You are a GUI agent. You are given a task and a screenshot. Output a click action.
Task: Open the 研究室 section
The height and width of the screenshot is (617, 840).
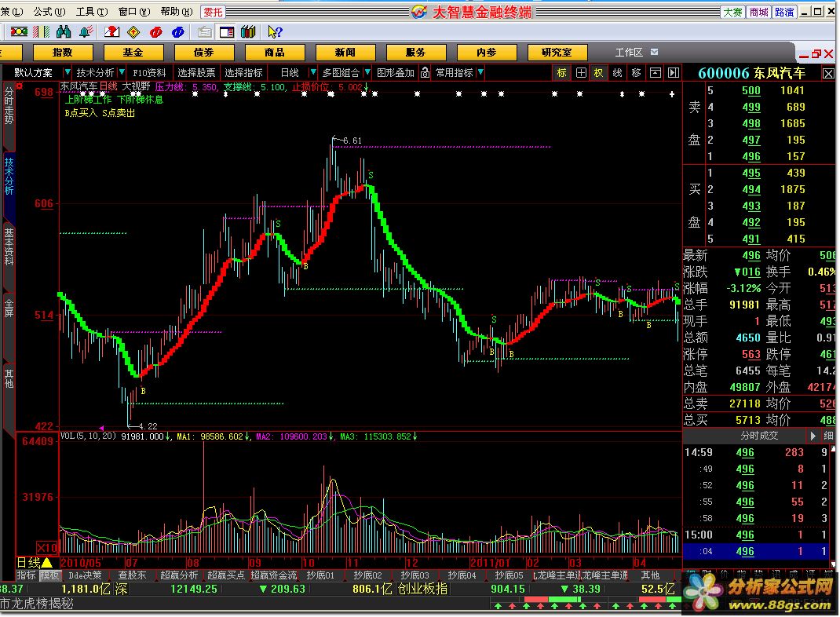[557, 52]
